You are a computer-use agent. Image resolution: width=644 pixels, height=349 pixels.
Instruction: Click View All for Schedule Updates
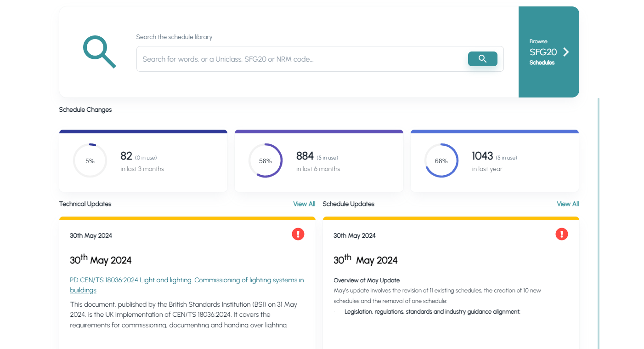click(568, 204)
